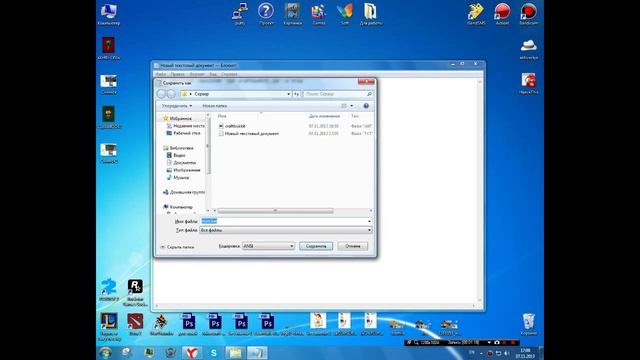Screen dimensions: 640x360
Task: Click the blue question mark desktop icon
Action: click(x=266, y=14)
